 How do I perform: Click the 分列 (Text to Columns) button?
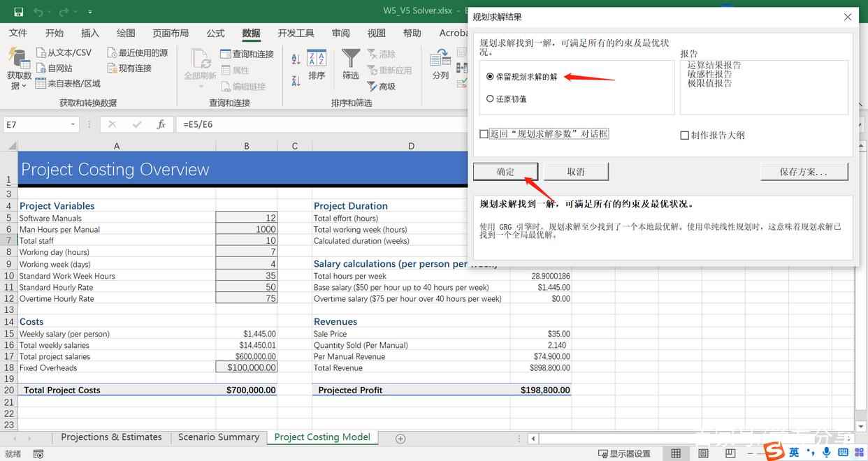pyautogui.click(x=440, y=65)
